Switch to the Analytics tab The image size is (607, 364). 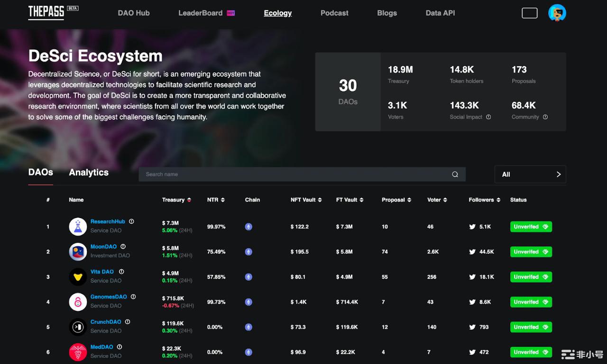pos(89,173)
